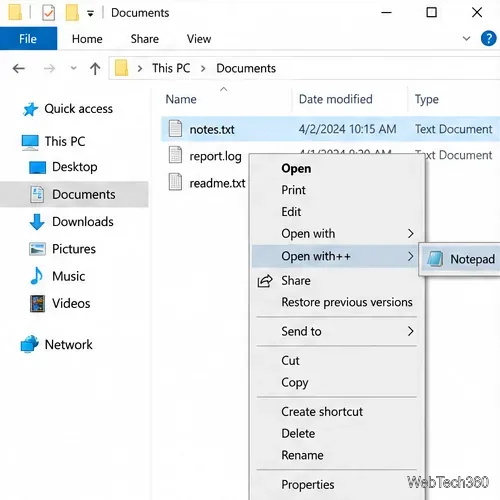Open the Help question mark icon
The image size is (500, 500).
[489, 38]
